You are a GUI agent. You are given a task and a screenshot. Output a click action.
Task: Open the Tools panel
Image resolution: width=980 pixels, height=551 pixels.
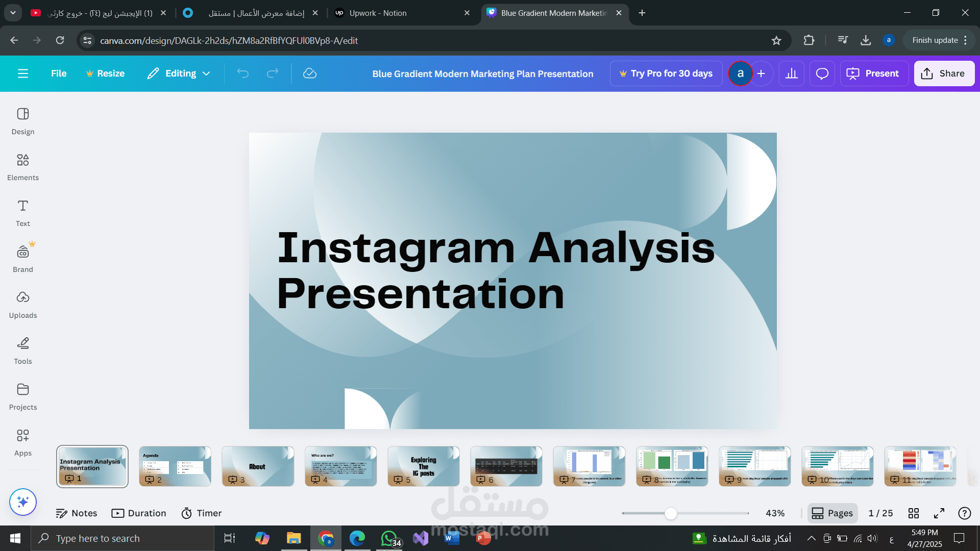(x=23, y=351)
